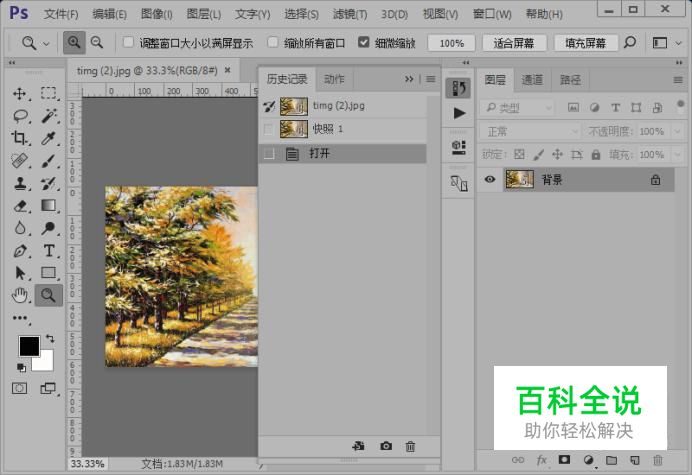692x475 pixels.
Task: Select the Move tool
Action: pyautogui.click(x=20, y=94)
